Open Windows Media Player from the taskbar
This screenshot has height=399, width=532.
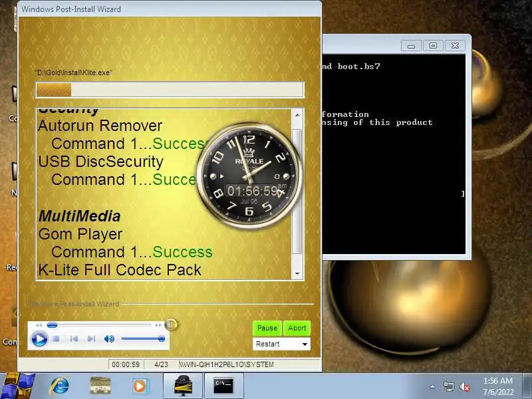click(140, 386)
